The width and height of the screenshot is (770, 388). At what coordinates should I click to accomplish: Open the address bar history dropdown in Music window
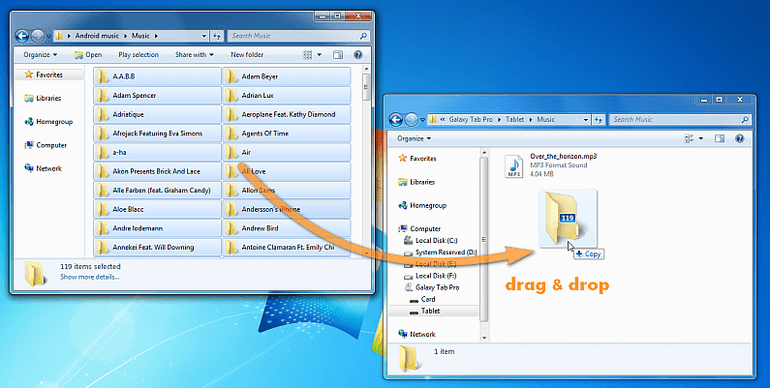(204, 36)
